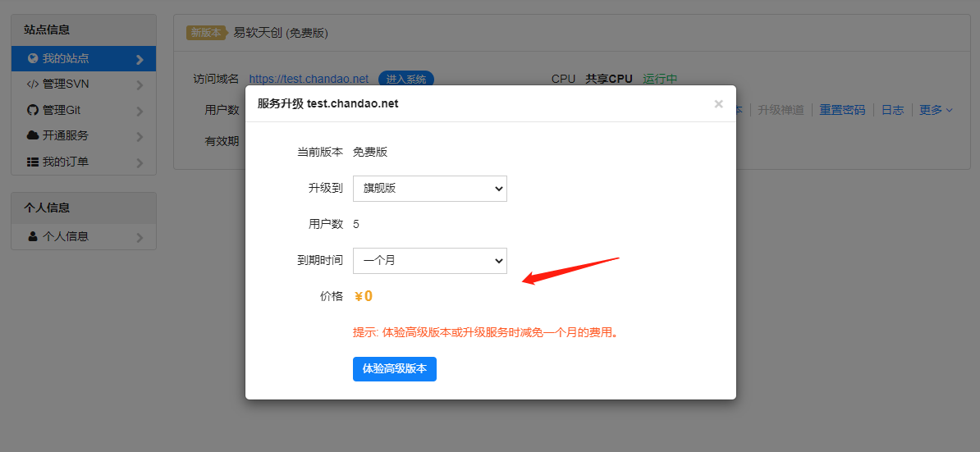Image resolution: width=980 pixels, height=452 pixels.
Task: Select 我的订单 in the sidebar menu
Action: [x=66, y=162]
